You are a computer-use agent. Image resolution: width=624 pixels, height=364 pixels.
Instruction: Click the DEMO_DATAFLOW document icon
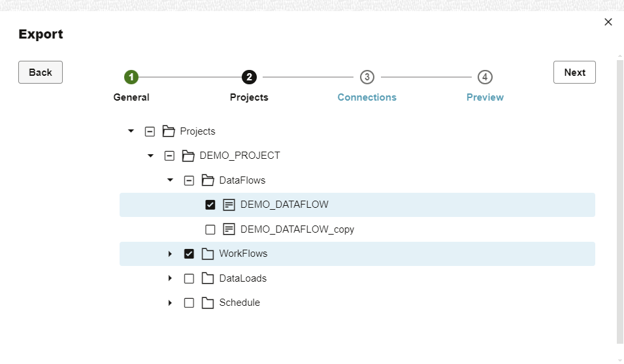(x=229, y=205)
